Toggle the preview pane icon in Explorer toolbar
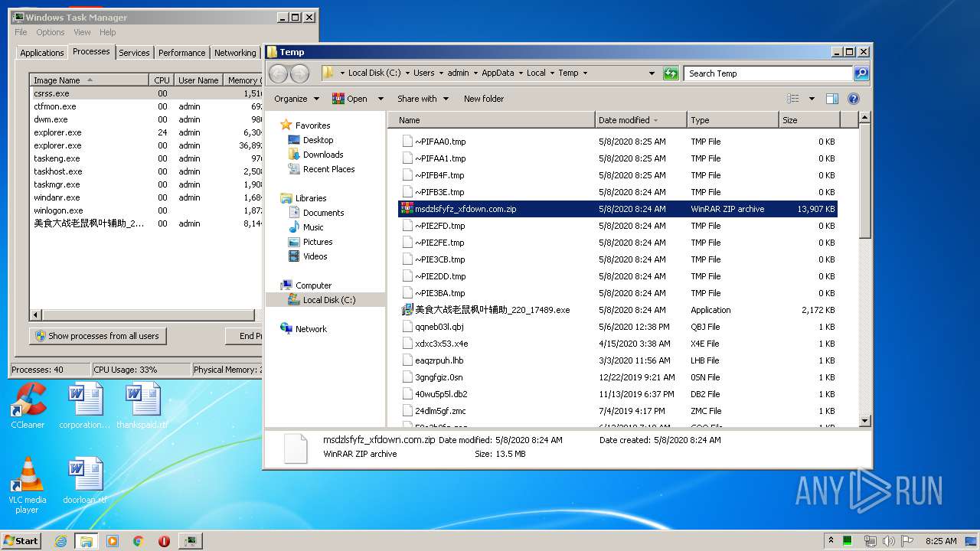This screenshot has width=980, height=551. pyautogui.click(x=832, y=99)
